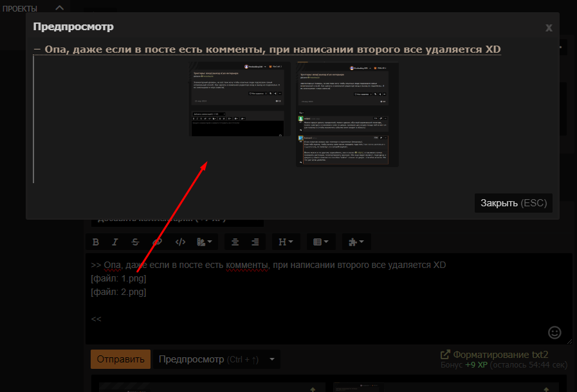Align text to the right
The image size is (577, 392).
pos(255,242)
